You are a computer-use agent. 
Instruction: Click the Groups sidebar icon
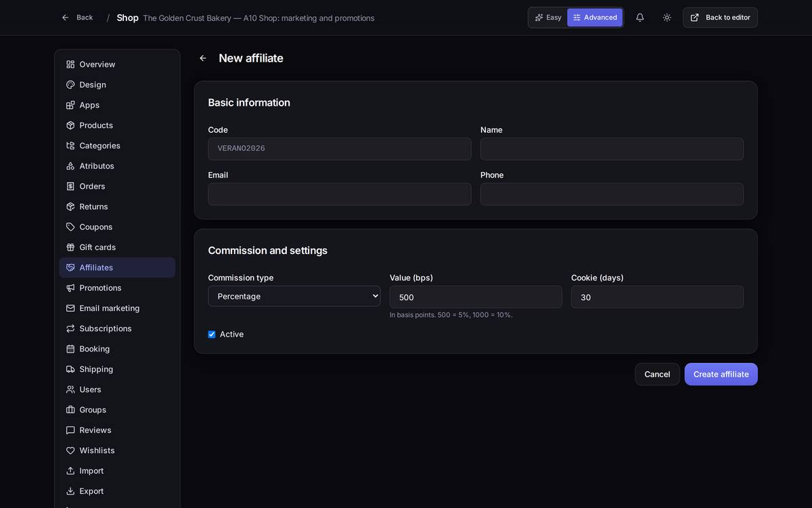(x=70, y=410)
